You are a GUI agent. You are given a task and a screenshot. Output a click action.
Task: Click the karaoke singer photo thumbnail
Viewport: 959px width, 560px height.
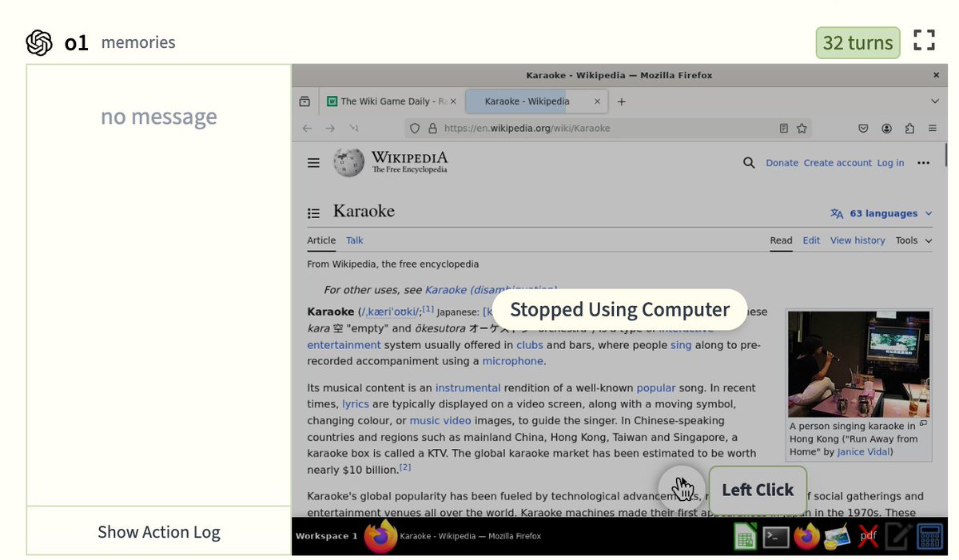(858, 364)
